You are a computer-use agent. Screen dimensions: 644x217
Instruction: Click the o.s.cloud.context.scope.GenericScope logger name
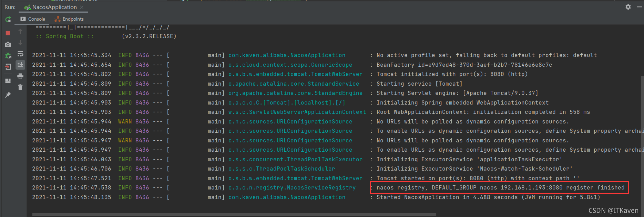click(x=290, y=65)
